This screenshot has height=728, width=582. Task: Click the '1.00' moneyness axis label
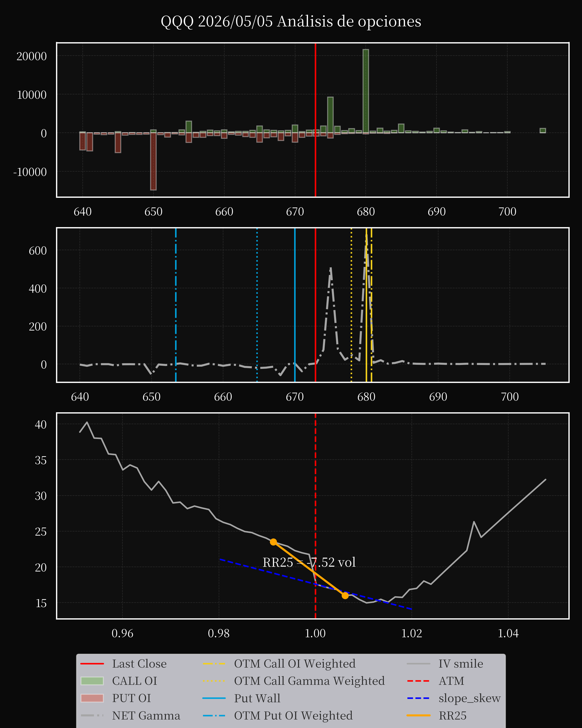click(x=315, y=633)
